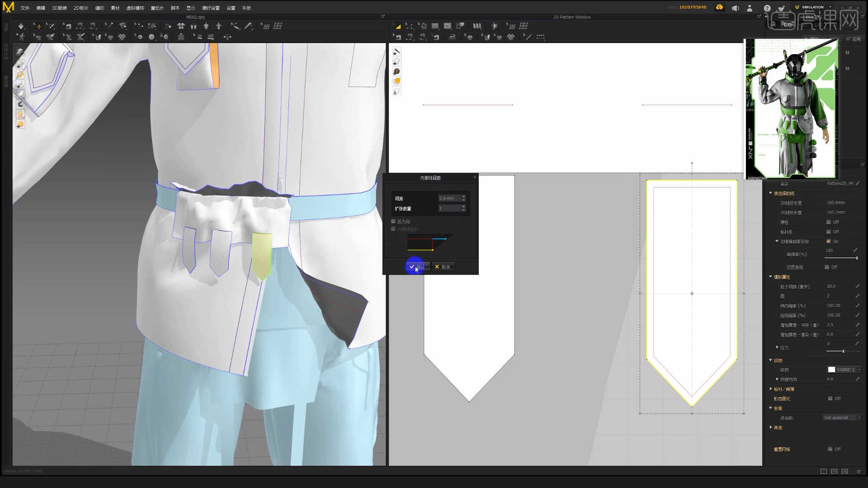
Task: Open the 文件 menu
Action: point(25,8)
